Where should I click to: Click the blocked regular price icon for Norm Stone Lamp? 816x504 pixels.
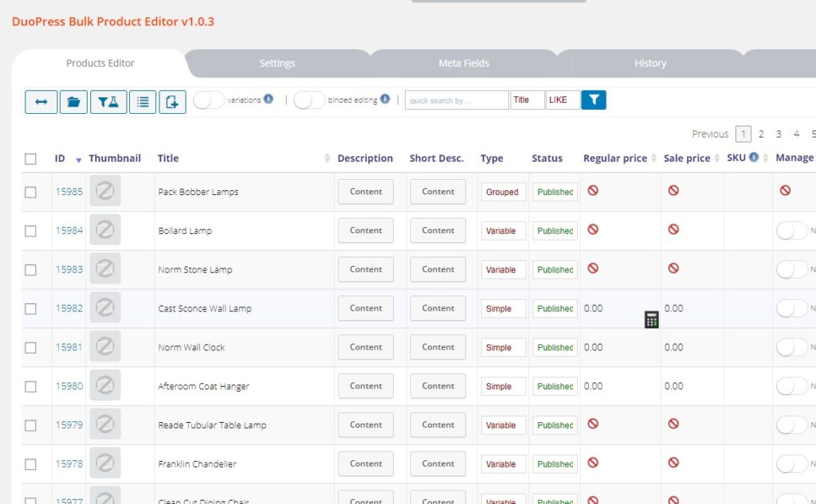click(593, 268)
